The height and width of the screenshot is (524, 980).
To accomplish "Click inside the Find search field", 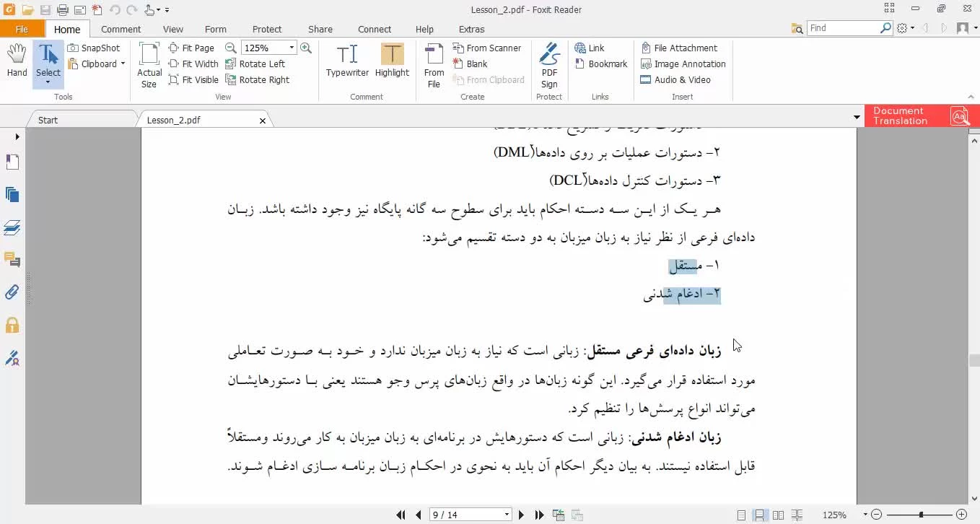I will click(843, 28).
